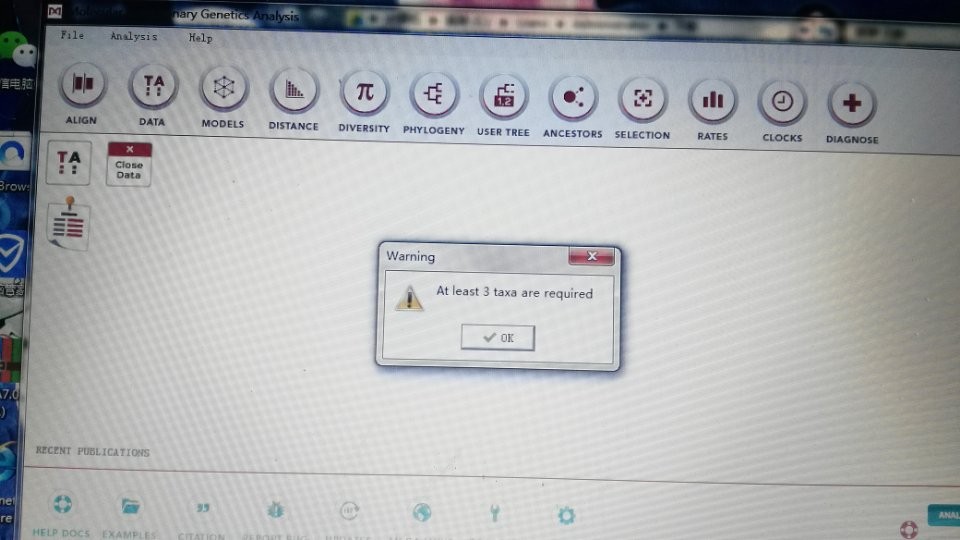Image resolution: width=960 pixels, height=540 pixels.
Task: Open the ALIGN tool
Action: point(83,84)
